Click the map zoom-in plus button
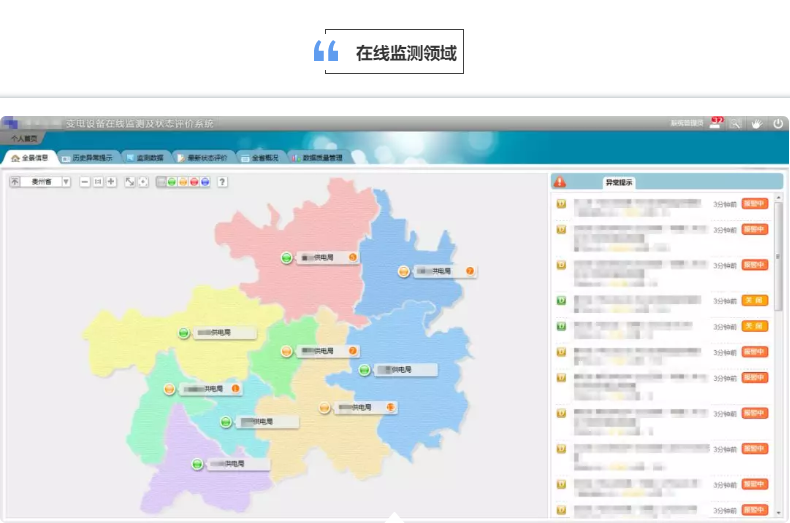The image size is (790, 523). coord(111,181)
